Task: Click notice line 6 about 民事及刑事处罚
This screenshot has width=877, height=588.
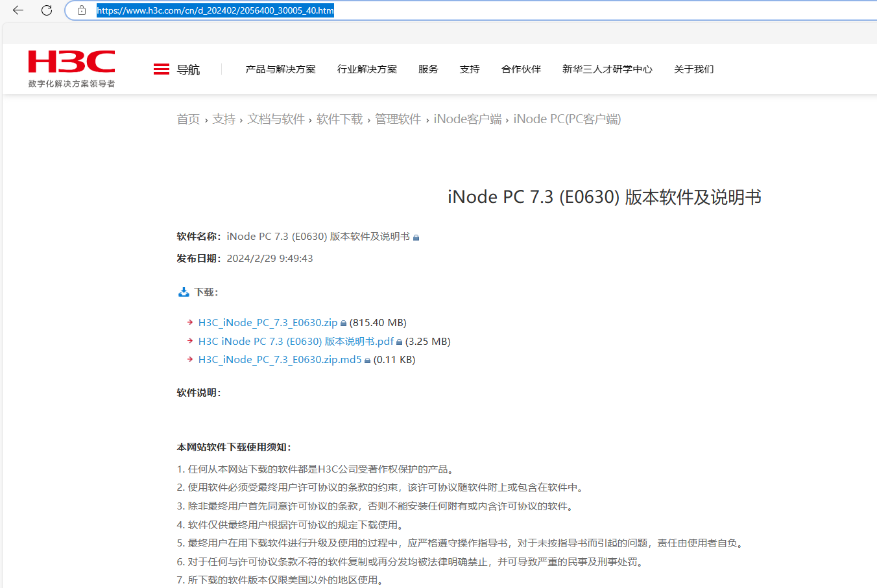Action: (x=411, y=562)
